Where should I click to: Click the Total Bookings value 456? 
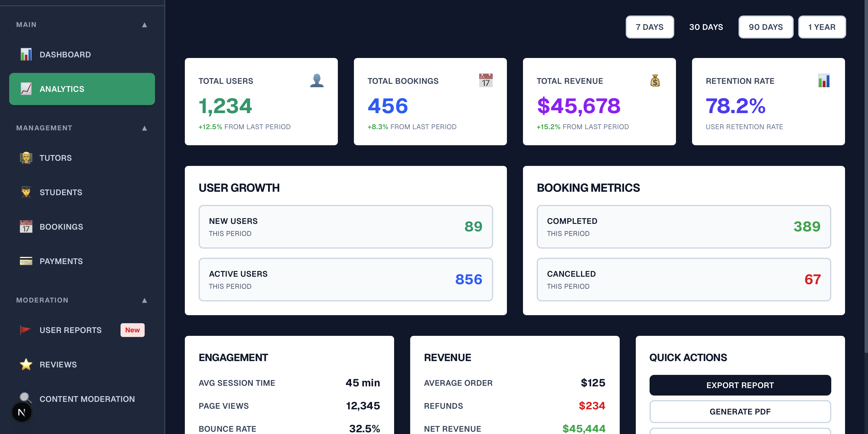tap(387, 106)
